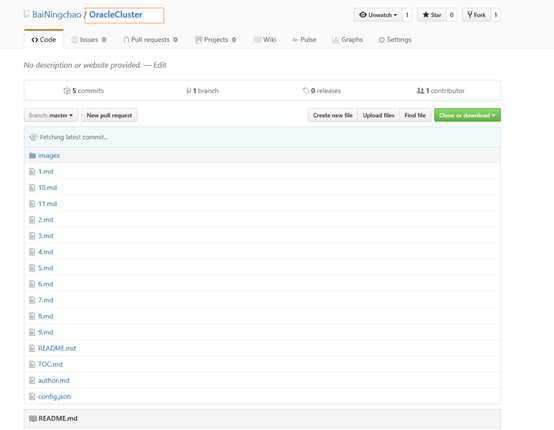Click the file icon next to 5.md
This screenshot has width=554, height=430.
(32, 268)
